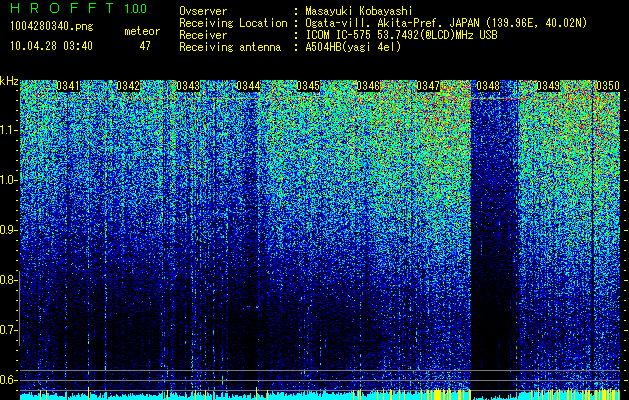This screenshot has width=629, height=400.
Task: Click the timestamp 10.04.28 03:40
Action: pos(51,46)
